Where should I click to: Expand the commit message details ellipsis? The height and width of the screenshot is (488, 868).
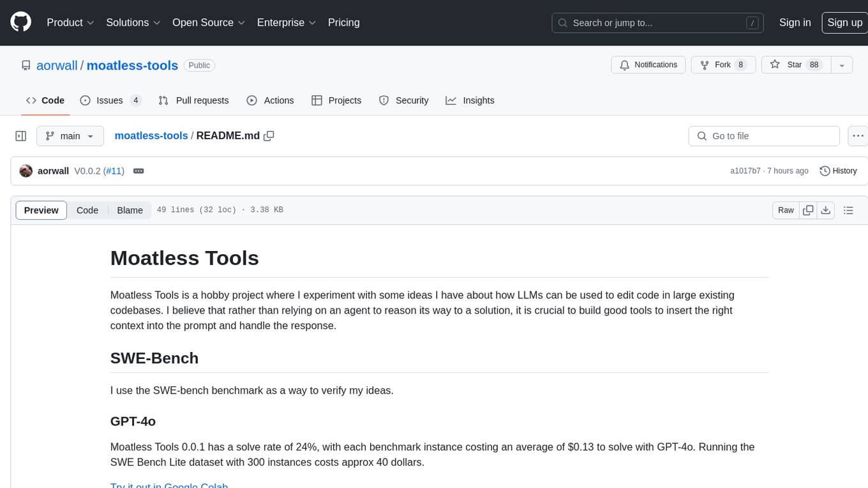pyautogui.click(x=138, y=171)
